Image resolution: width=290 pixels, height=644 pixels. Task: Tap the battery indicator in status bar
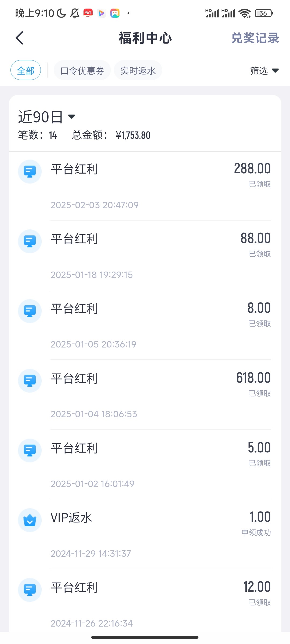[x=264, y=13]
